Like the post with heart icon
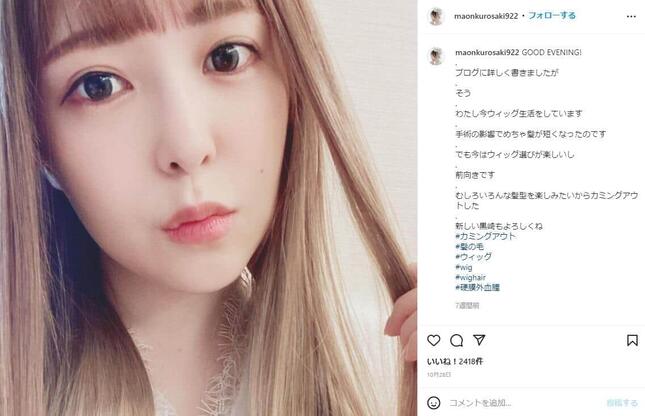The width and height of the screenshot is (645, 416). (x=434, y=340)
